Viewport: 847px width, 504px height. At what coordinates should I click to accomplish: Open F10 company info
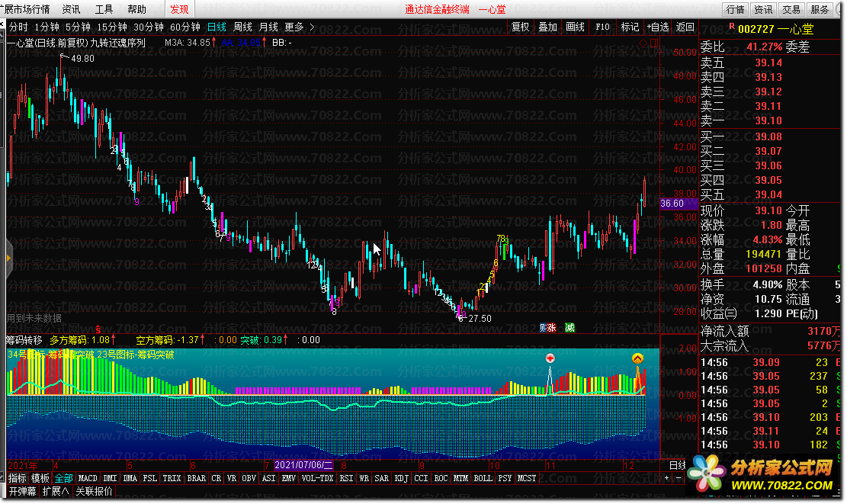pyautogui.click(x=602, y=27)
